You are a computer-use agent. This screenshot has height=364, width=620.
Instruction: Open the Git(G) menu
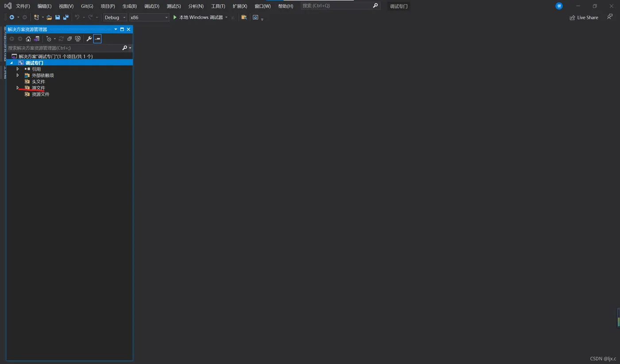[87, 6]
